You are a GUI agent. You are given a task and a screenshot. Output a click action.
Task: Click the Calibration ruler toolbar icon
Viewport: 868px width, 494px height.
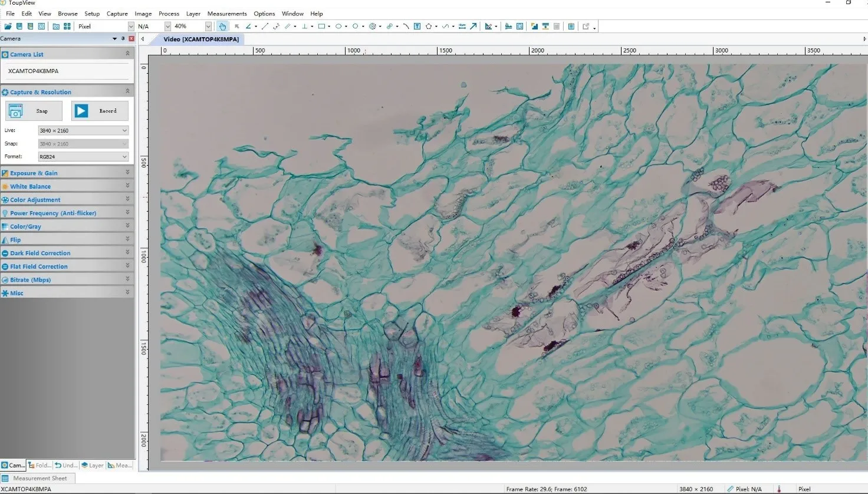click(x=488, y=27)
